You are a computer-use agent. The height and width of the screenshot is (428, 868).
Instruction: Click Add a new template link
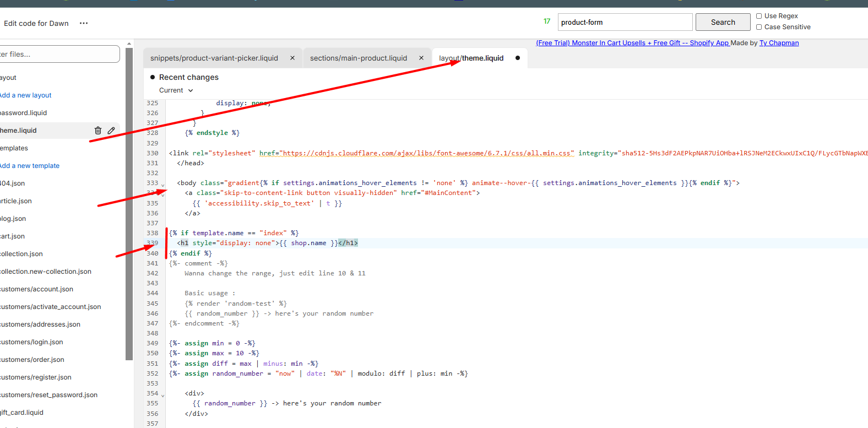pos(29,166)
